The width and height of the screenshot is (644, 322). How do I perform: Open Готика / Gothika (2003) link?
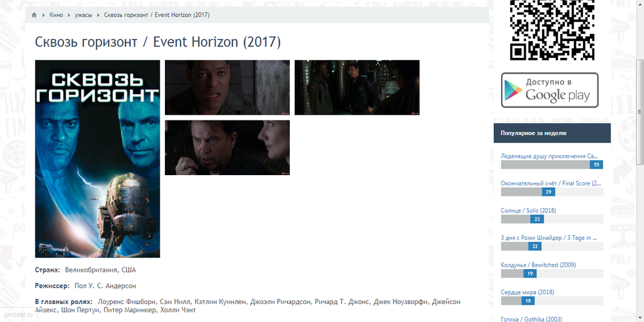[x=531, y=319]
